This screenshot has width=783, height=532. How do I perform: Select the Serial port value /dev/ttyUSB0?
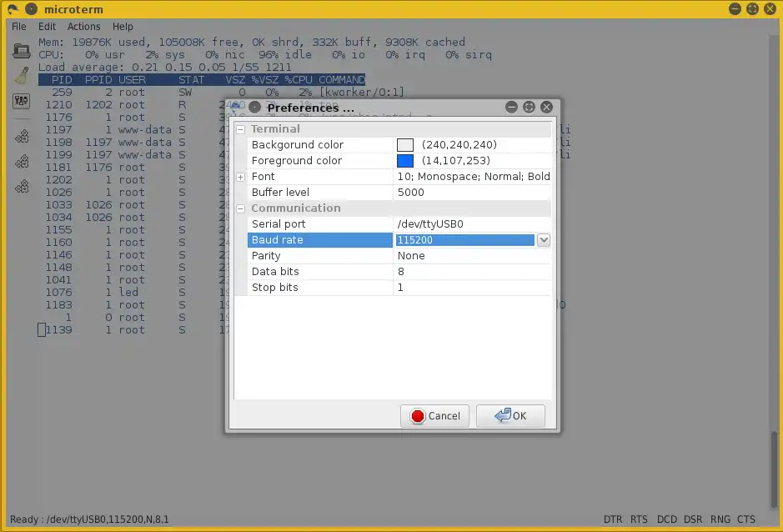430,224
